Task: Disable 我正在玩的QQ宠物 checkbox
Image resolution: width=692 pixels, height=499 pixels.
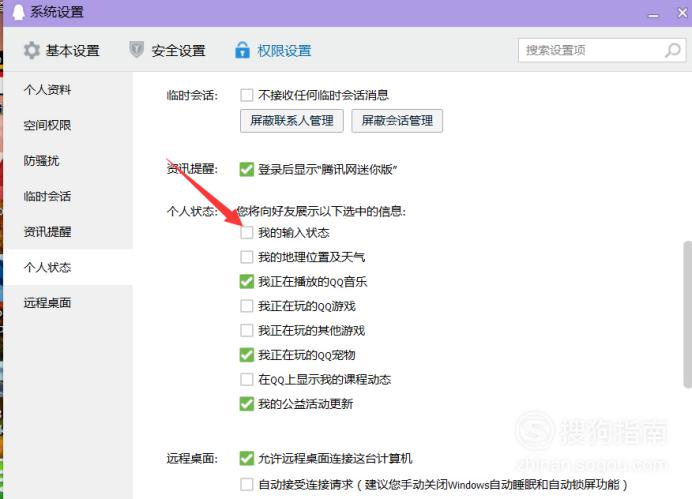Action: tap(247, 355)
